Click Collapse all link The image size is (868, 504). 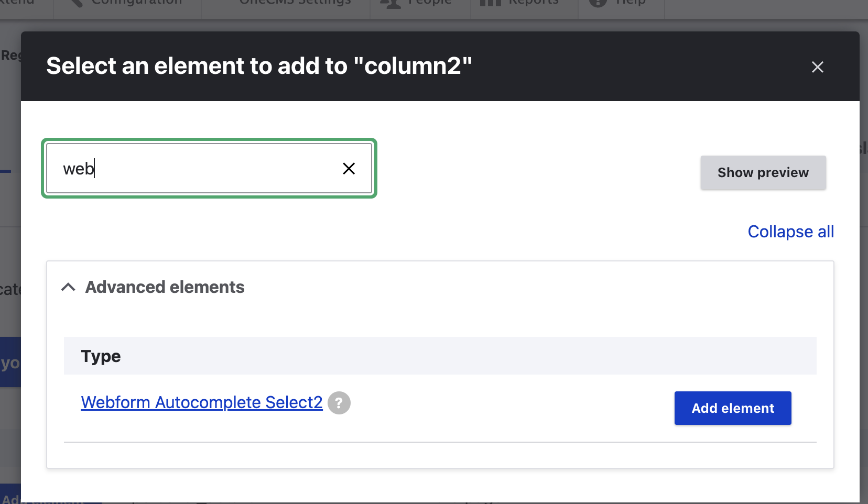790,232
